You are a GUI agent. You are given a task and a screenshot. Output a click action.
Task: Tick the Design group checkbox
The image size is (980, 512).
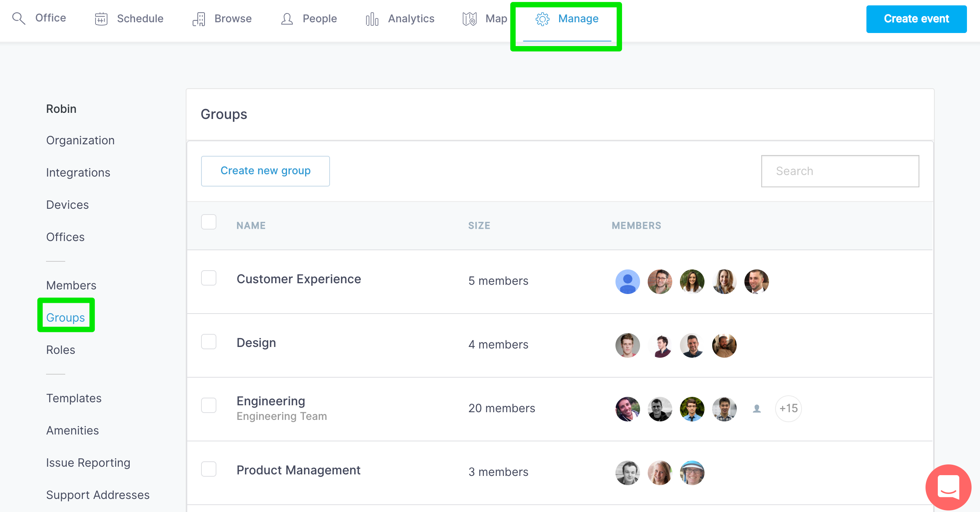pyautogui.click(x=209, y=342)
